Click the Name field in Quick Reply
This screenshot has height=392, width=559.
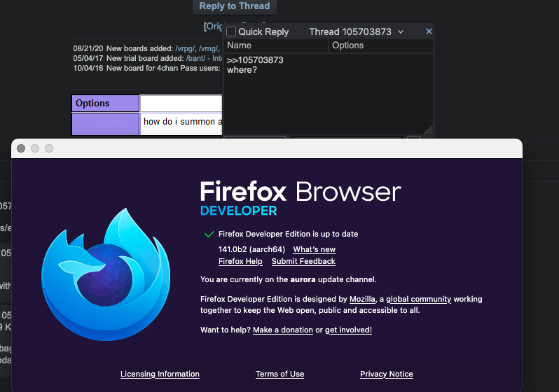tap(277, 45)
